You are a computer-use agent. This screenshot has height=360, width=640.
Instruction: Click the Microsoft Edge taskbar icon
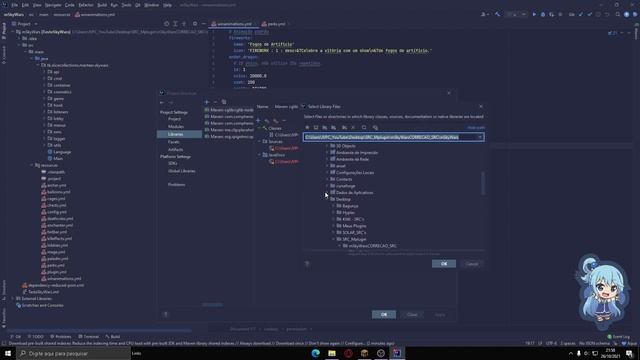pos(316,353)
